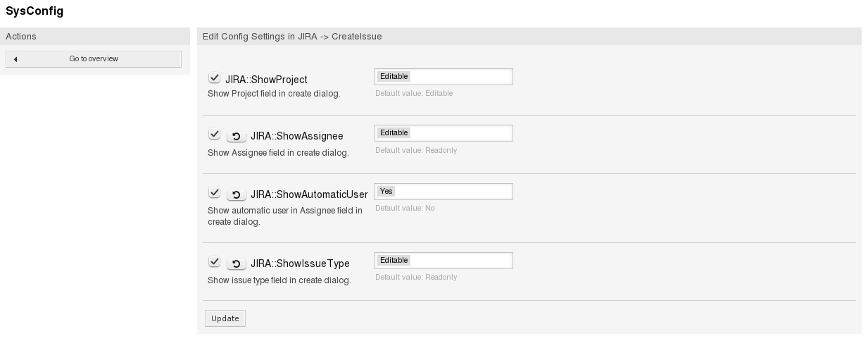868x341 pixels.
Task: Open the ShowAssignee value dropdown
Action: 443,132
